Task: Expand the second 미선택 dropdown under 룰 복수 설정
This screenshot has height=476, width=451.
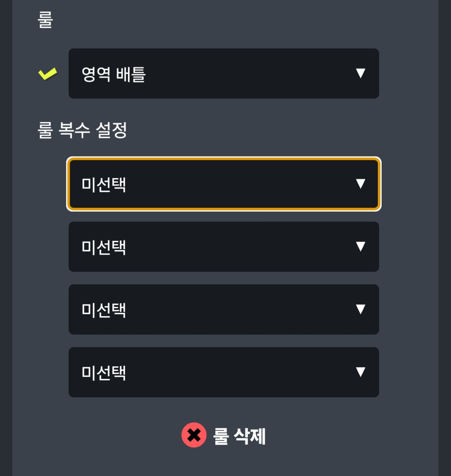Action: click(224, 247)
